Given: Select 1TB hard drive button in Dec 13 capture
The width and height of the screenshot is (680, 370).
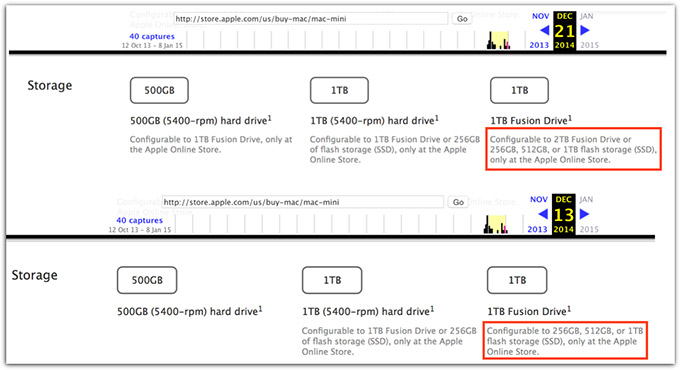Looking at the screenshot, I should point(332,280).
